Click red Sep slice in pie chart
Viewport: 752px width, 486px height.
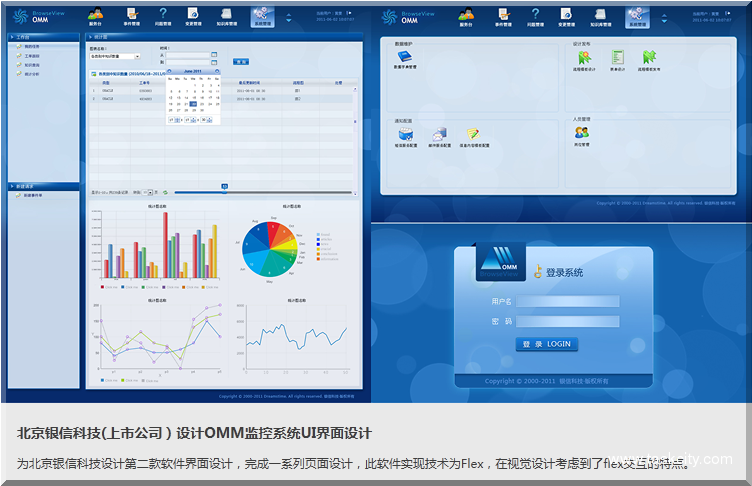point(275,234)
